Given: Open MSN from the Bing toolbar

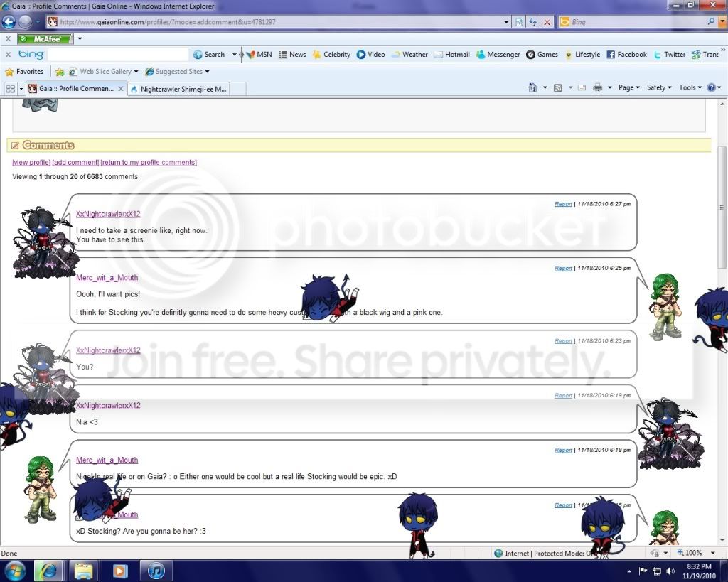Looking at the screenshot, I should coord(259,54).
